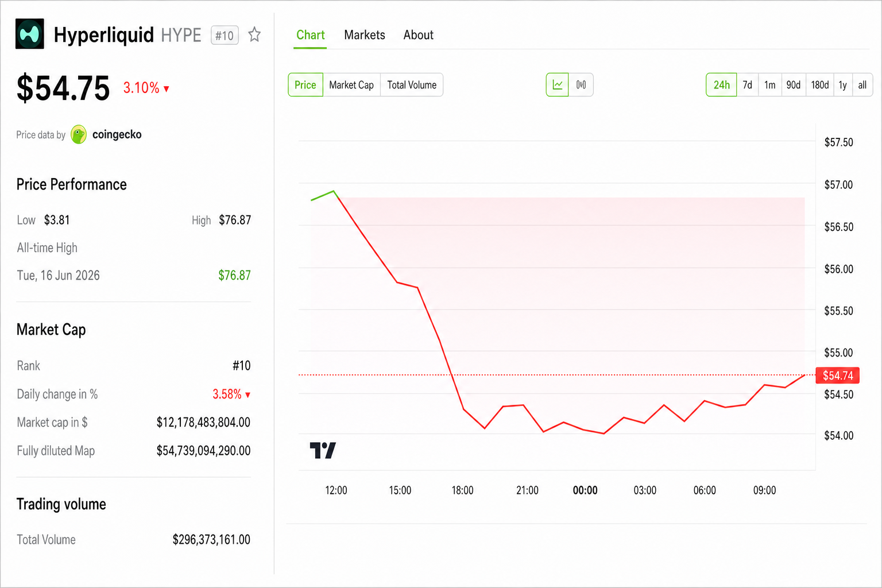This screenshot has height=588, width=882.
Task: Set chart range to all
Action: click(x=862, y=85)
